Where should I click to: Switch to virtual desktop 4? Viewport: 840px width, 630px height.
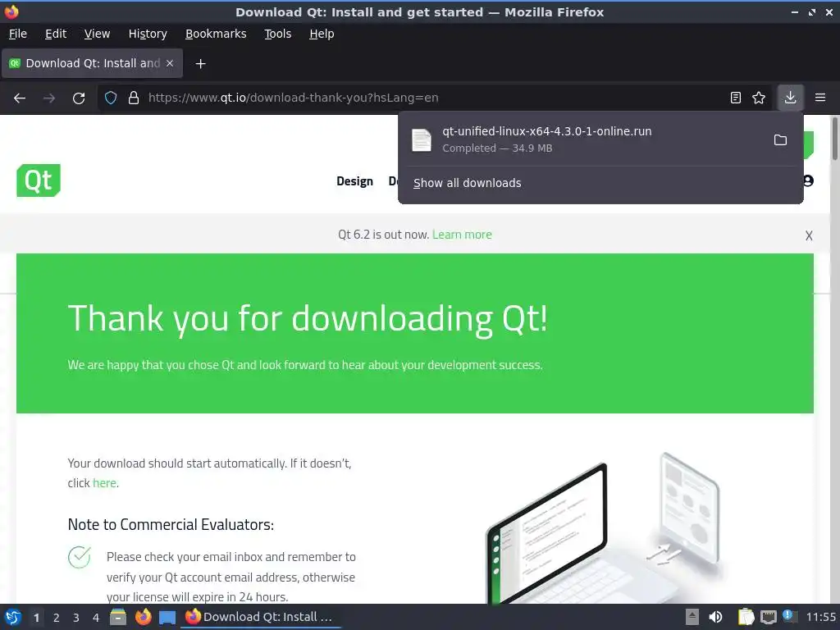[96, 618]
